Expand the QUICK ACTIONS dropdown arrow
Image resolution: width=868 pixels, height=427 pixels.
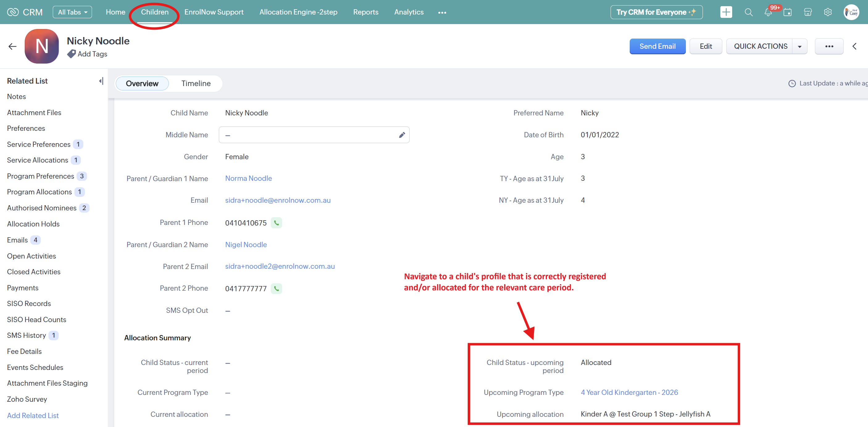(x=799, y=46)
